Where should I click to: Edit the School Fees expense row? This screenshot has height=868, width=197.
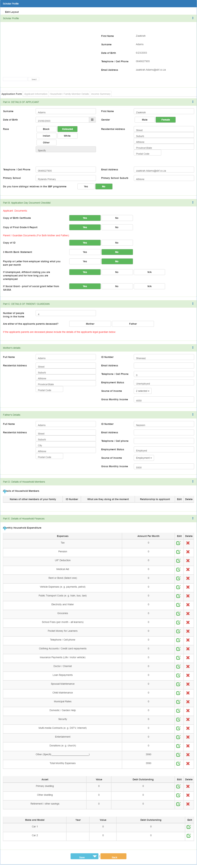point(179,622)
